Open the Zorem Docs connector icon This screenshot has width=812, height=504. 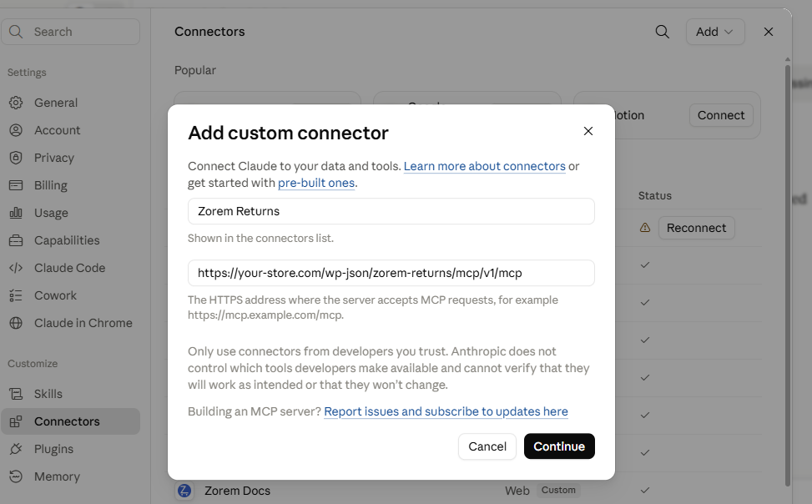(184, 490)
